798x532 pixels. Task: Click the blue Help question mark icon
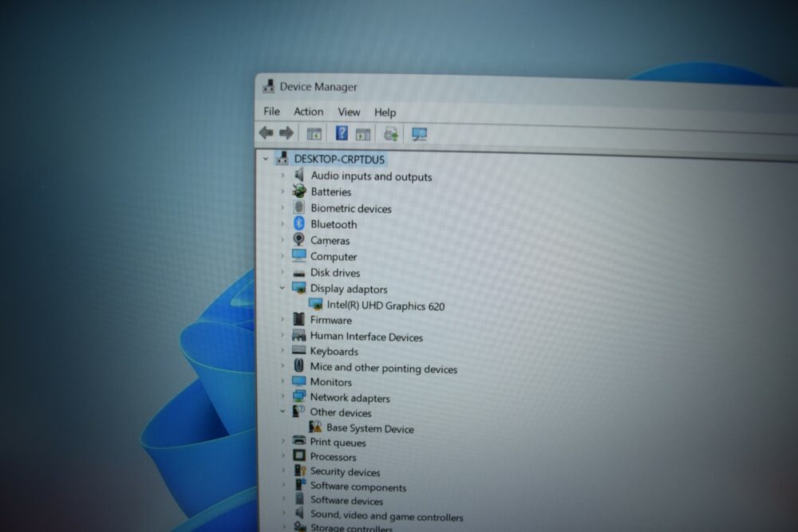[x=342, y=133]
